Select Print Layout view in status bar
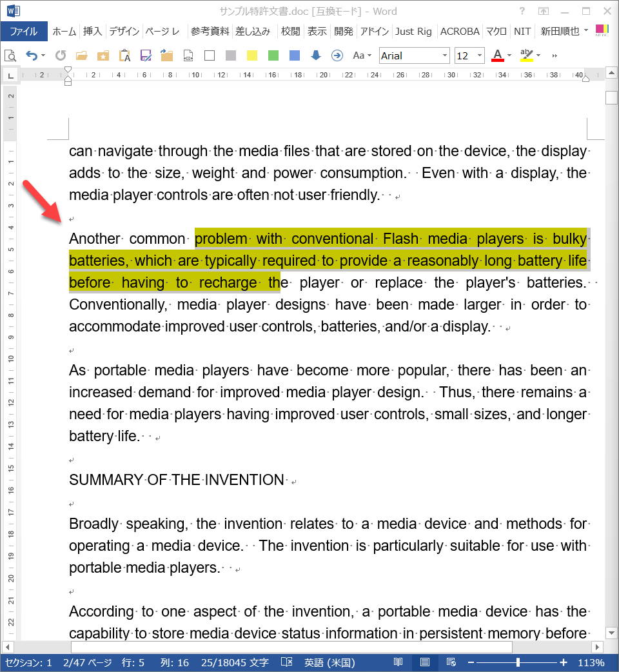Screen dimensions: 619x672 tap(425, 662)
